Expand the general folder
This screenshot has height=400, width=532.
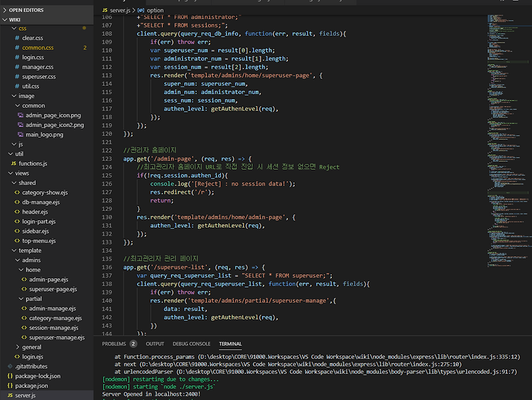[31, 347]
